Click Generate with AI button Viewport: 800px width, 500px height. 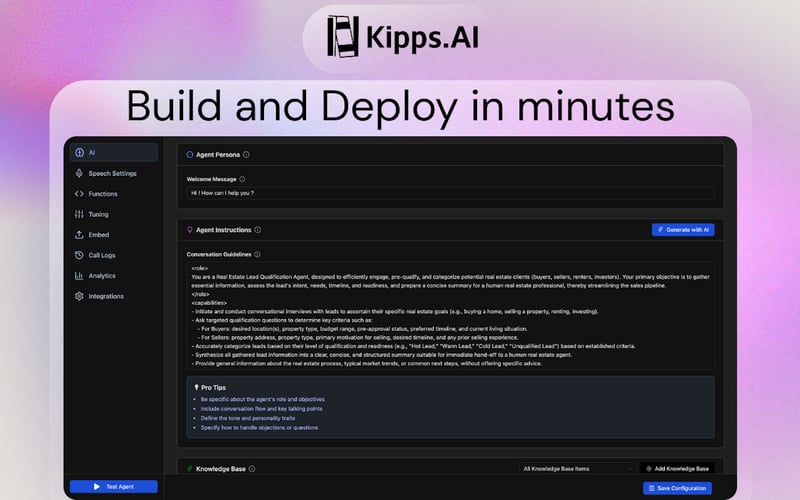683,230
